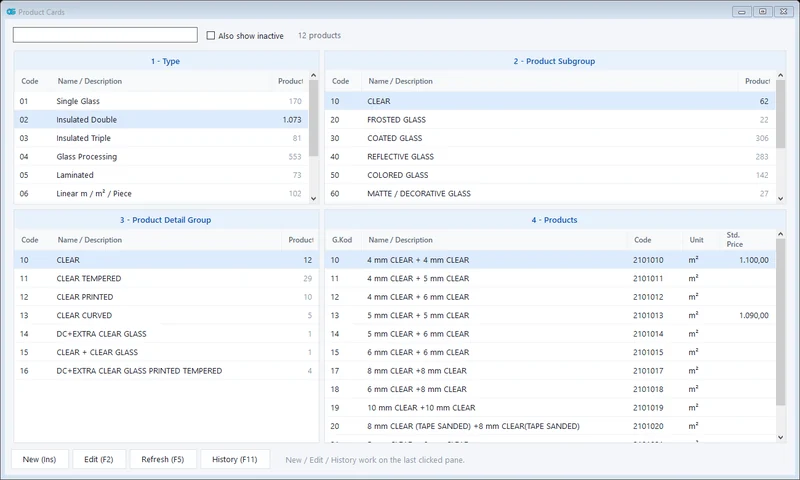The image size is (800, 480).
Task: Click the Refresh (F5) button
Action: (163, 460)
